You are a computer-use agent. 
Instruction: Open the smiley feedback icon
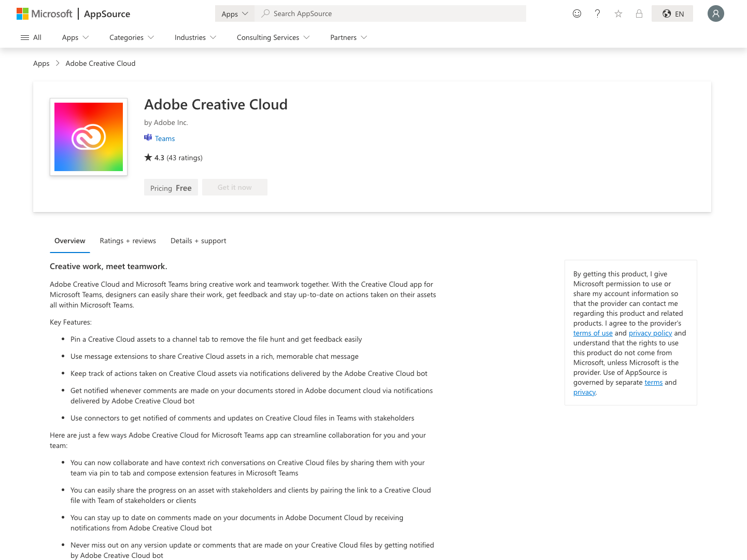pos(577,13)
